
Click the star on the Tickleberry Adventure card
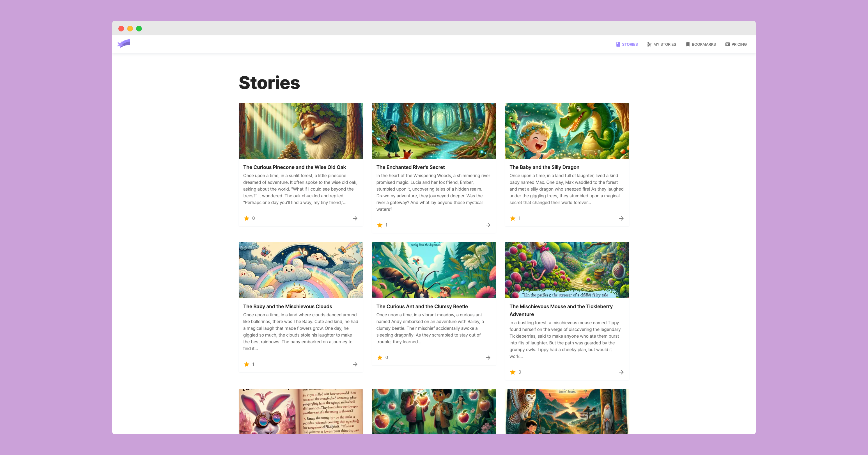click(513, 372)
